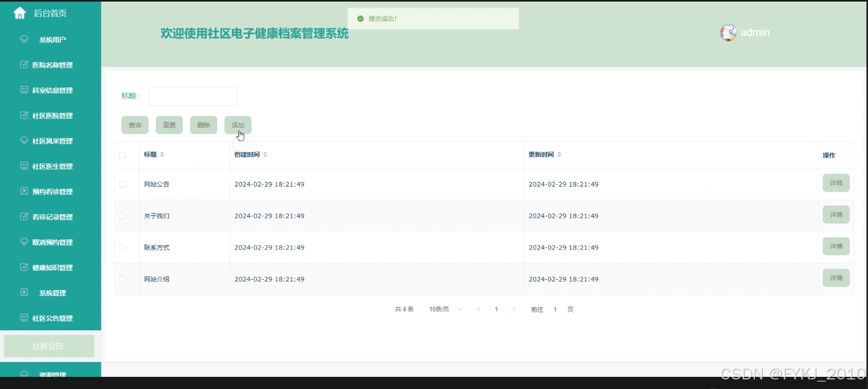The width and height of the screenshot is (868, 389).
Task: Open 详情 for 关于我们 row
Action: 836,215
